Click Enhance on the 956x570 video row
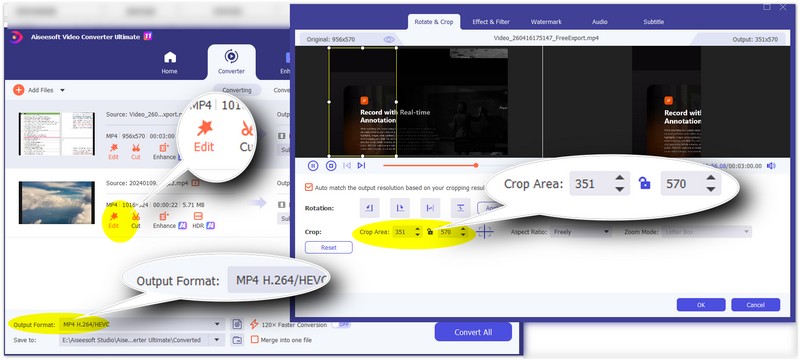This screenshot has height=360, width=800. 163,151
